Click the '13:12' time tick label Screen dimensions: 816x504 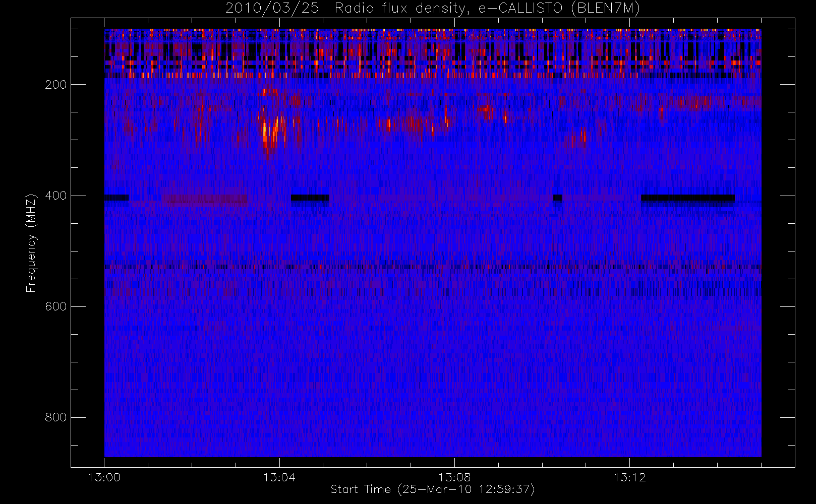point(629,477)
